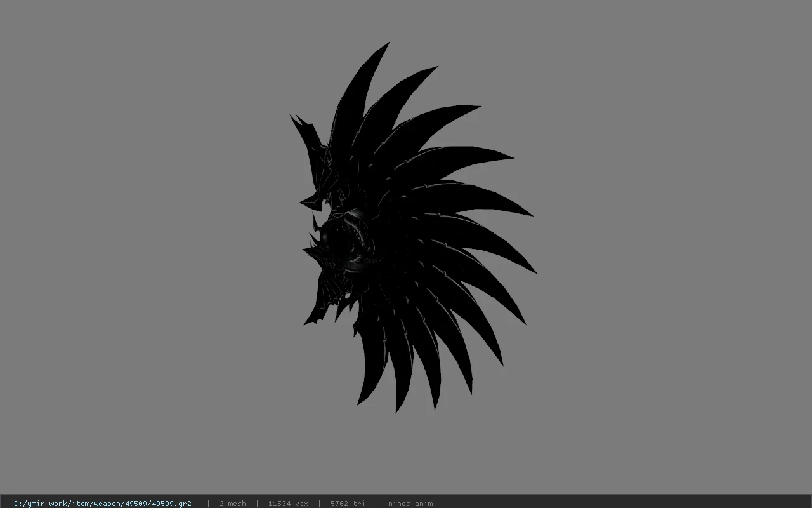Viewport: 812px width, 508px height.
Task: Click the file path 'D:/ymir work/item/weapon/49509/49509.gr2'
Action: [x=103, y=504]
